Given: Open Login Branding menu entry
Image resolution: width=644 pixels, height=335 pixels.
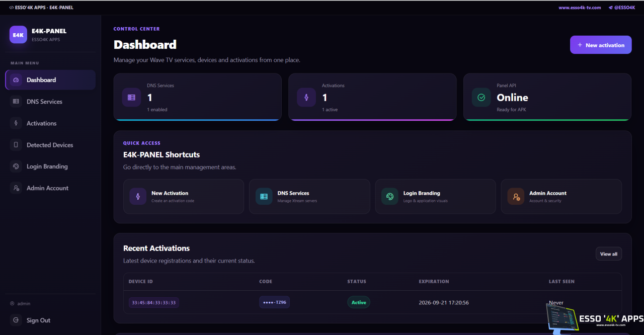Looking at the screenshot, I should click(x=50, y=166).
